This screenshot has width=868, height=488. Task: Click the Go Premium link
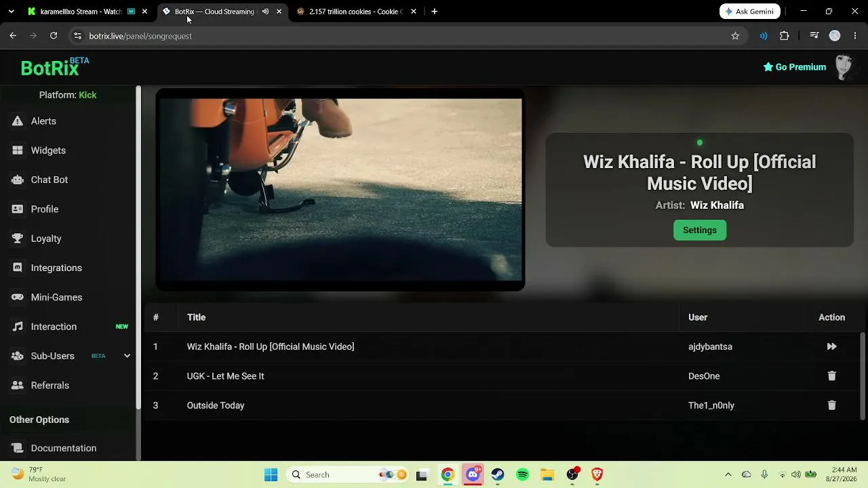(794, 67)
